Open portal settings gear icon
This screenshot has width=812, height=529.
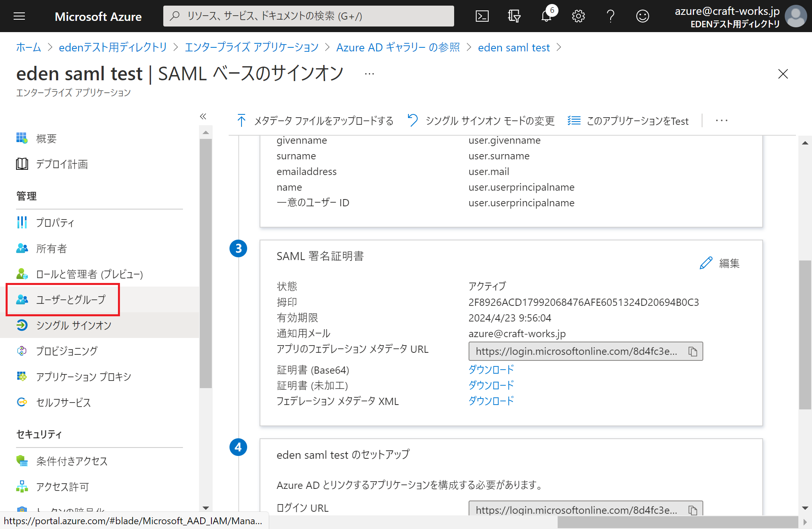578,16
